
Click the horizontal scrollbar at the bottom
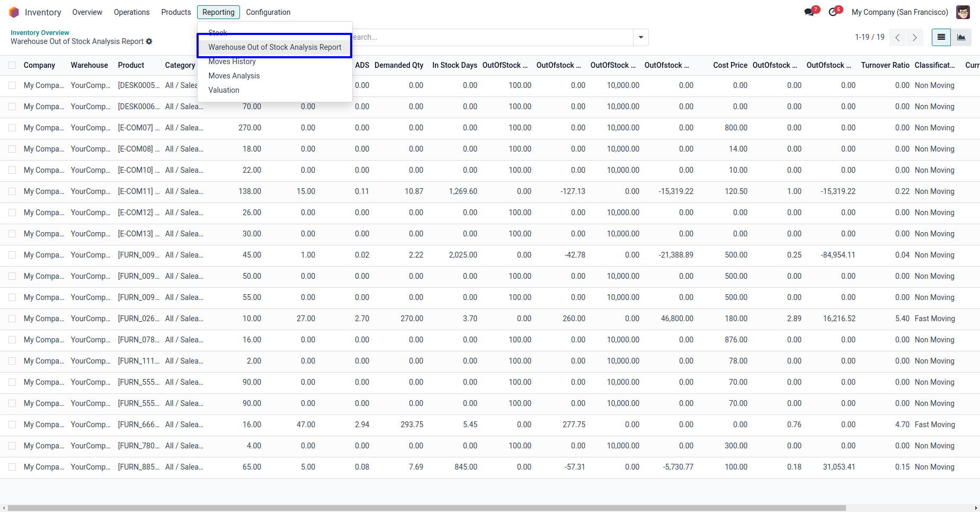point(424,508)
